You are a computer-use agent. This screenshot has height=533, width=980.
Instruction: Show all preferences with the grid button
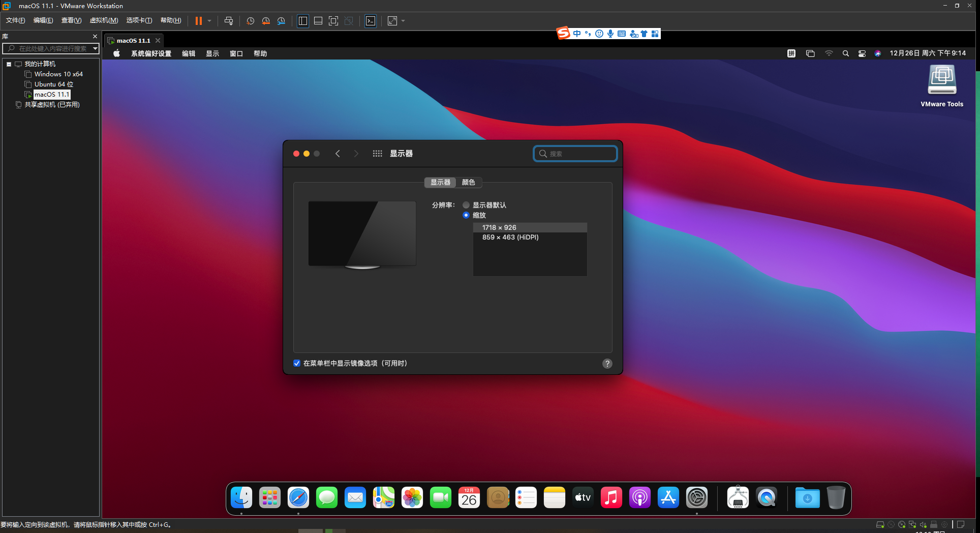[x=377, y=154]
